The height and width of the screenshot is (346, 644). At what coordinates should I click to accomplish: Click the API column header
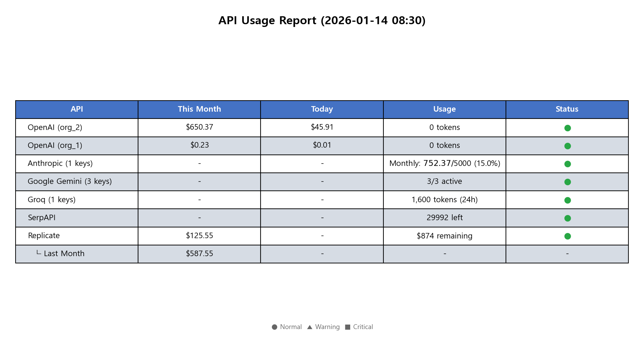pos(77,110)
